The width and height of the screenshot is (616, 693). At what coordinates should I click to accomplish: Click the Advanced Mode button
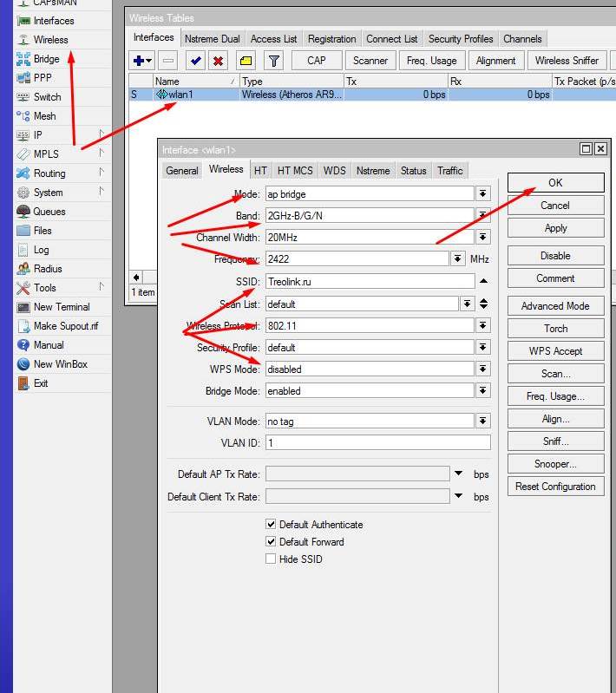555,306
